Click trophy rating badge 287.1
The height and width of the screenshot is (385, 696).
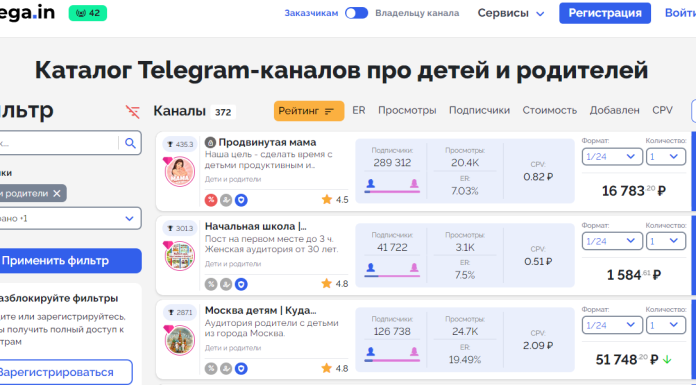click(180, 313)
